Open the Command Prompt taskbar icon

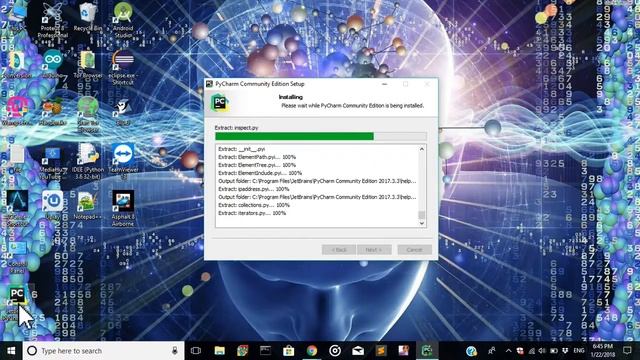tap(266, 351)
